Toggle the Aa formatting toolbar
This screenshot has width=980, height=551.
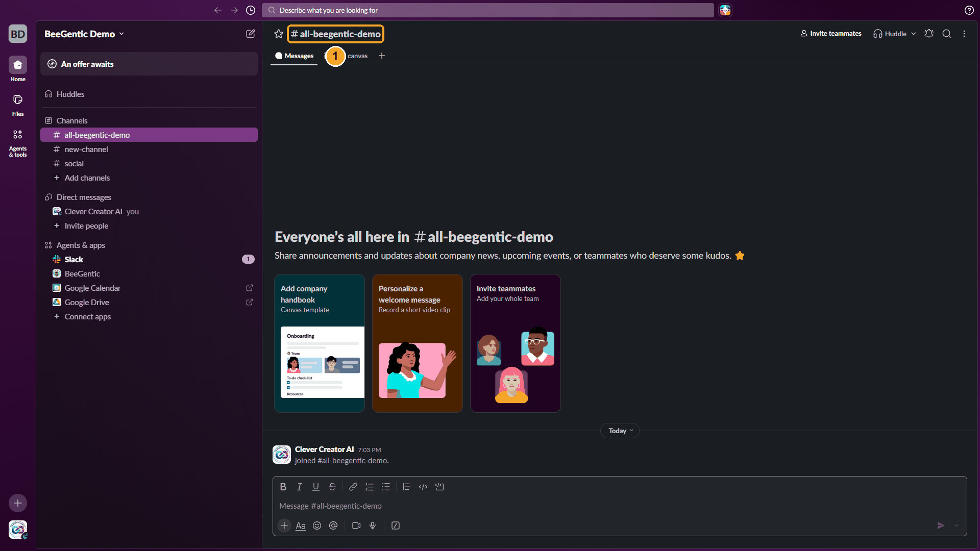coord(301,525)
